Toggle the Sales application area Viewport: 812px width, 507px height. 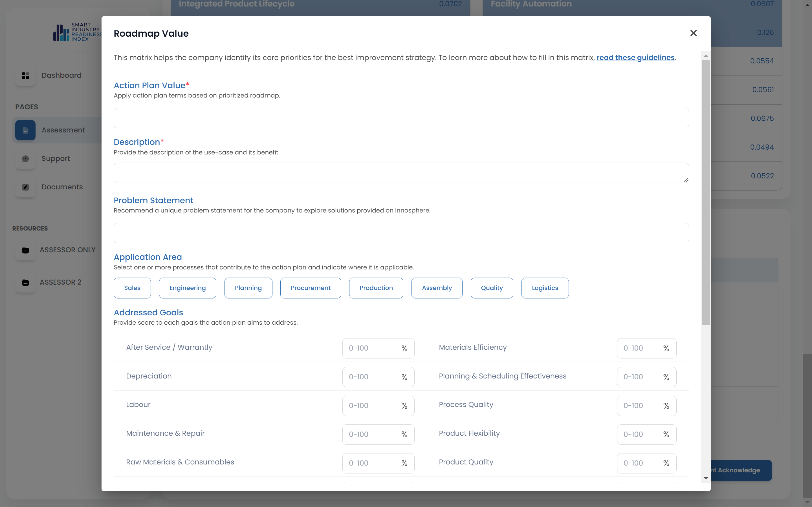(132, 288)
